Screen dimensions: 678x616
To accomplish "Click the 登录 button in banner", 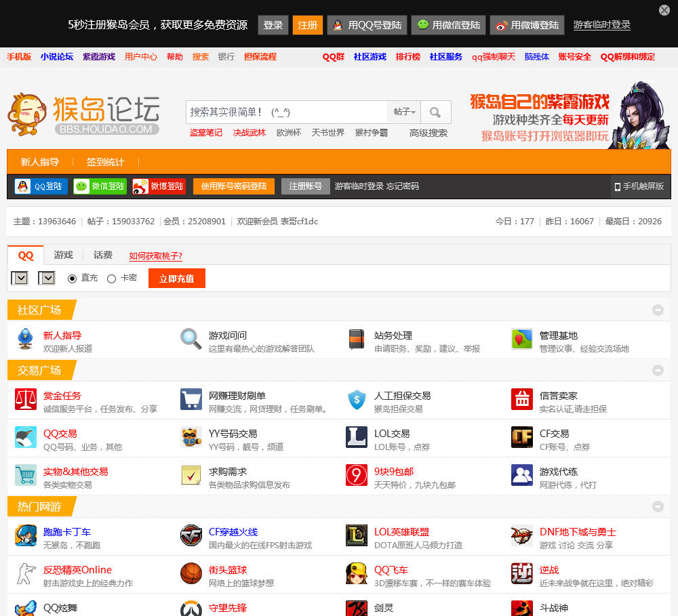I will (273, 25).
